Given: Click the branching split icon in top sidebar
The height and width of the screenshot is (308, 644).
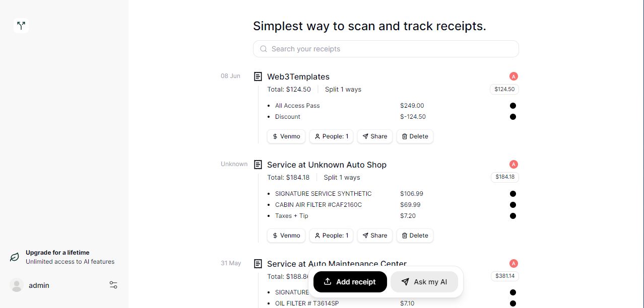Looking at the screenshot, I should tap(21, 25).
